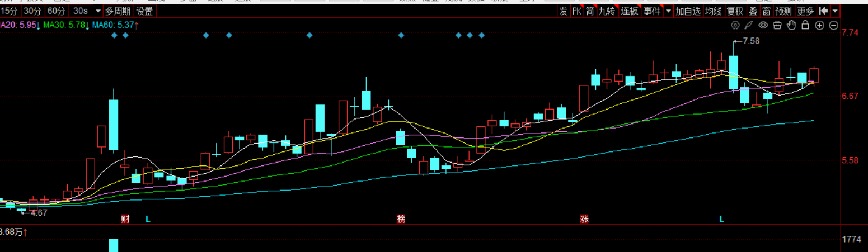
Task: Click the 5.58 price axis label
Action: 850,160
